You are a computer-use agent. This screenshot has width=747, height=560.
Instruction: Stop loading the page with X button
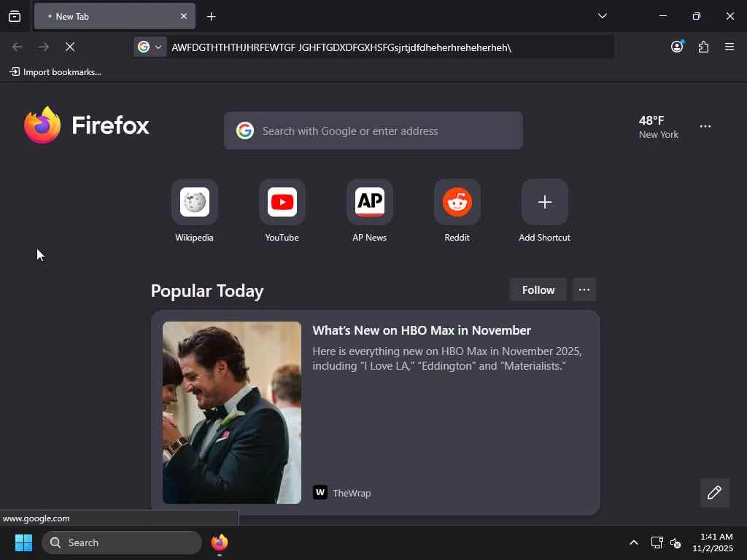(x=70, y=47)
